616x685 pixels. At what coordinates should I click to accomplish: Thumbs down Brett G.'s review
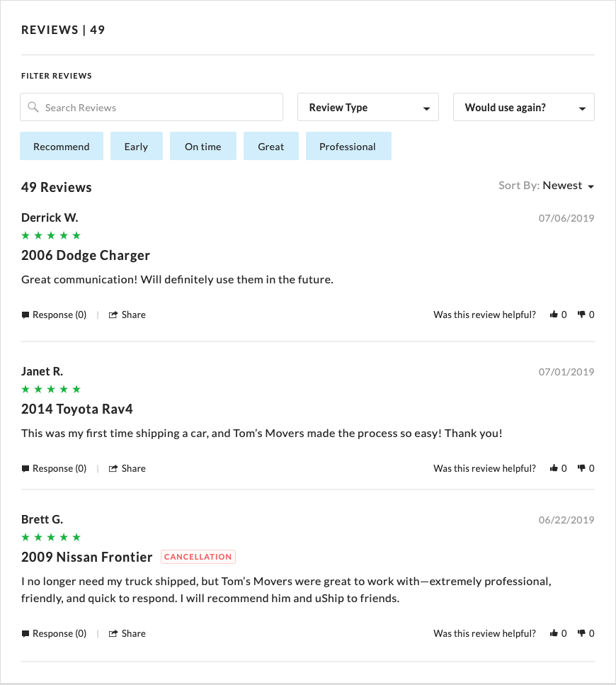pyautogui.click(x=581, y=633)
